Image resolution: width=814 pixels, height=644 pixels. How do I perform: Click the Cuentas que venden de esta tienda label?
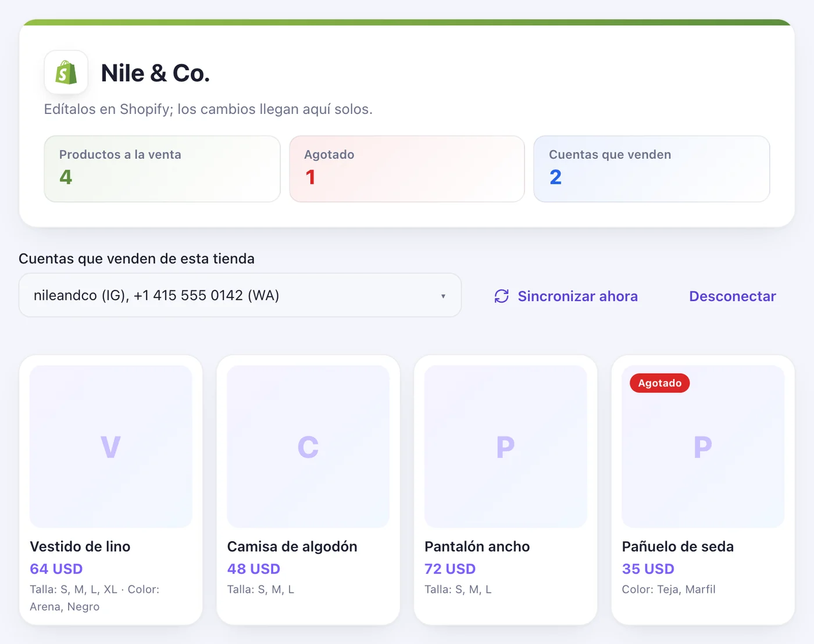pyautogui.click(x=137, y=259)
